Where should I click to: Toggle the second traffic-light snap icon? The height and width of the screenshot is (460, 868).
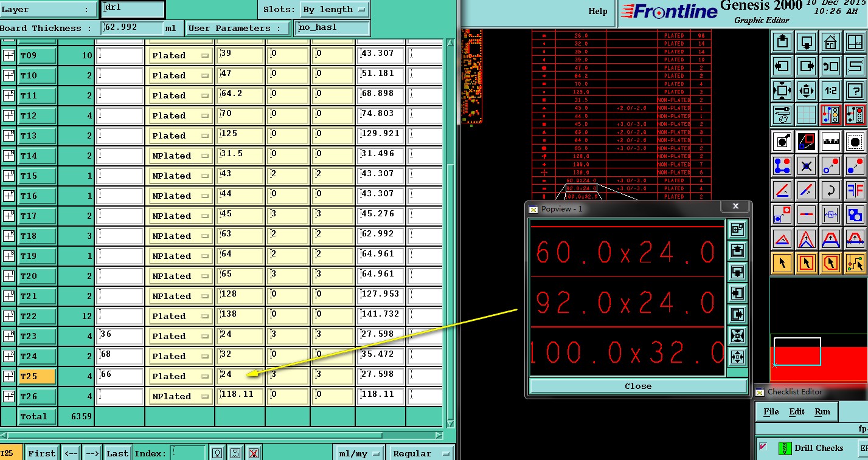click(855, 115)
